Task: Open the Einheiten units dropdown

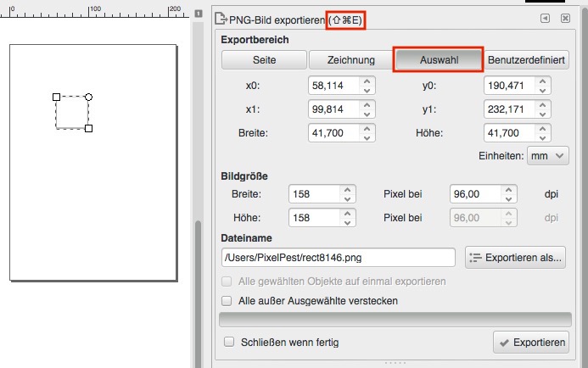Action: (547, 156)
